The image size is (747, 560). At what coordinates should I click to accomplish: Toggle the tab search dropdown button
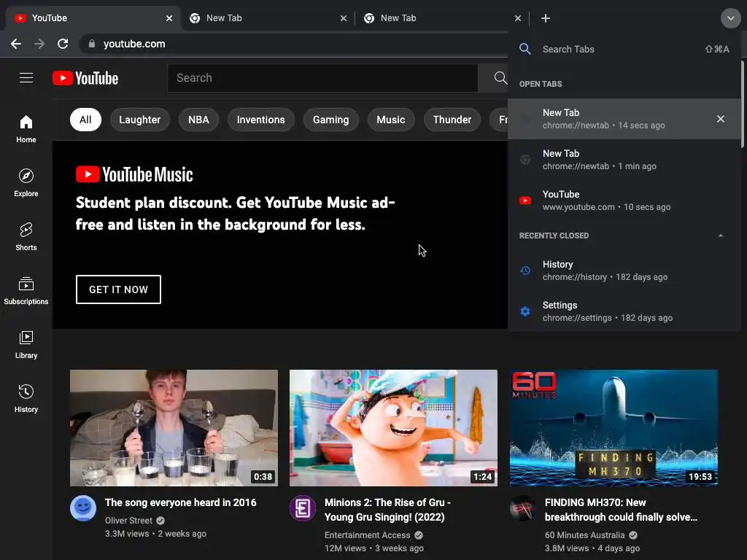click(x=730, y=18)
